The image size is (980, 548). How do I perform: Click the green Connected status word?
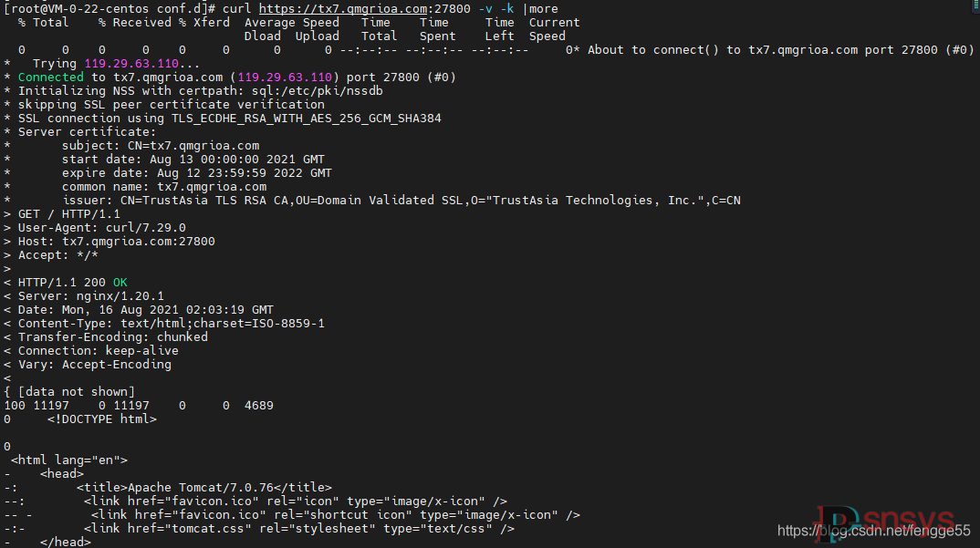[x=50, y=77]
